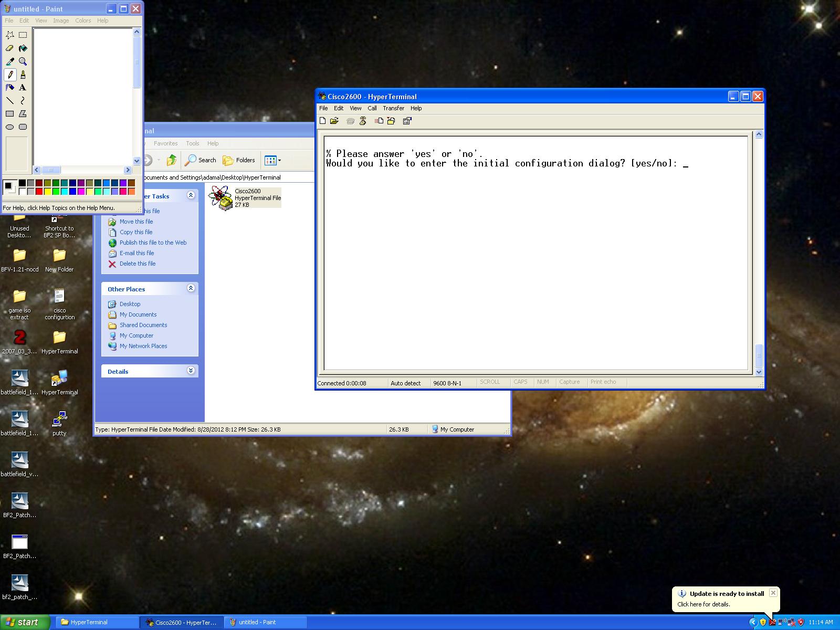Pick the yellow color swatch in palette
Image resolution: width=840 pixels, height=630 pixels.
tap(47, 191)
